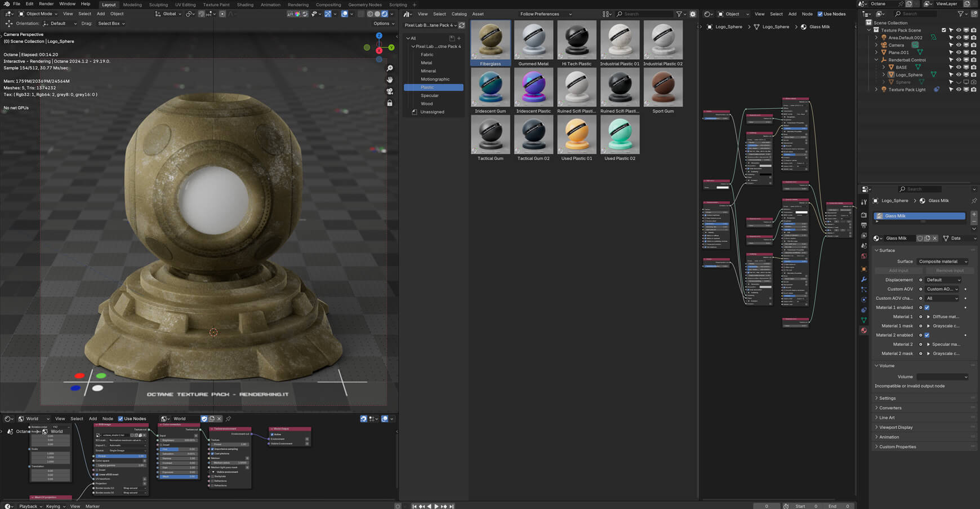Expand Area.Default.002 in outliner
Image resolution: width=980 pixels, height=509 pixels.
pos(876,38)
